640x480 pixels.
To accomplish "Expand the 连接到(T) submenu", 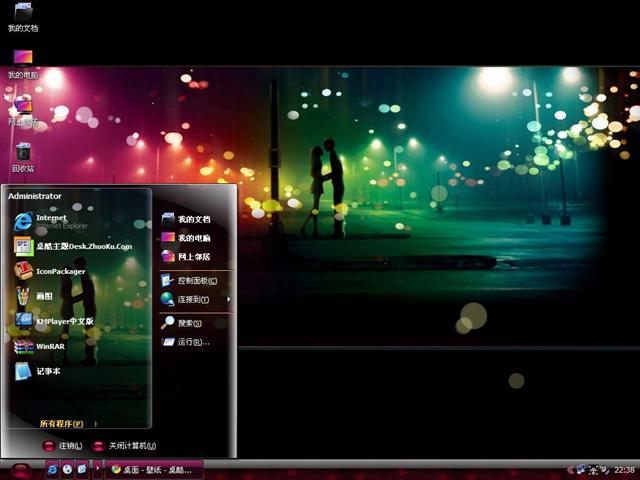I will click(x=193, y=299).
